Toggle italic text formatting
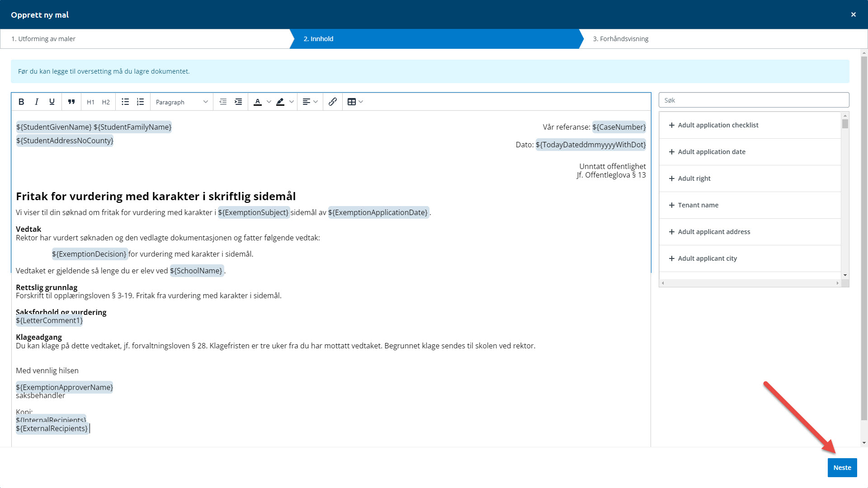This screenshot has width=868, height=488. 37,102
